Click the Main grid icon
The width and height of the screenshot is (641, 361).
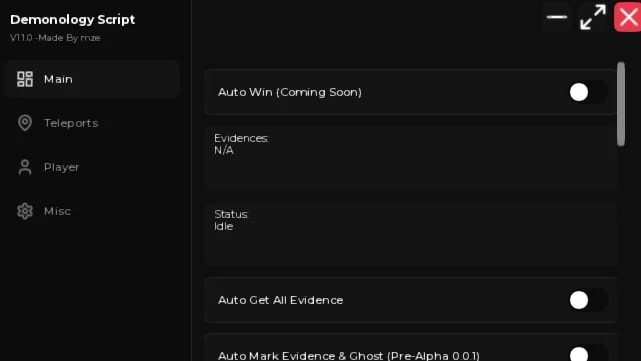25,79
